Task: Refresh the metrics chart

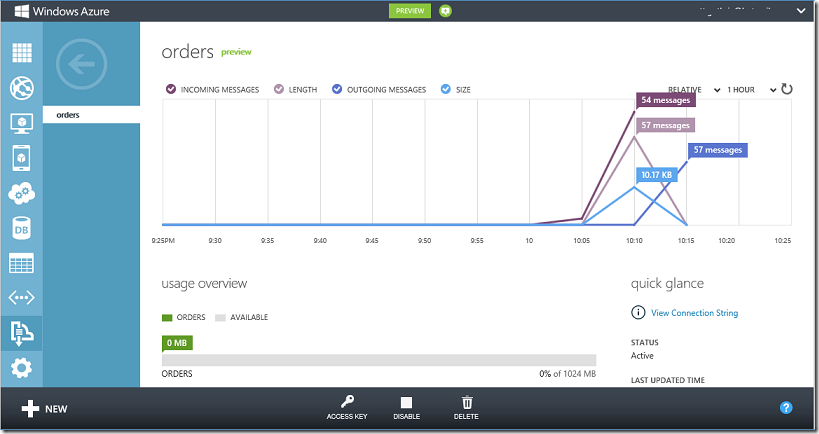Action: (x=787, y=89)
